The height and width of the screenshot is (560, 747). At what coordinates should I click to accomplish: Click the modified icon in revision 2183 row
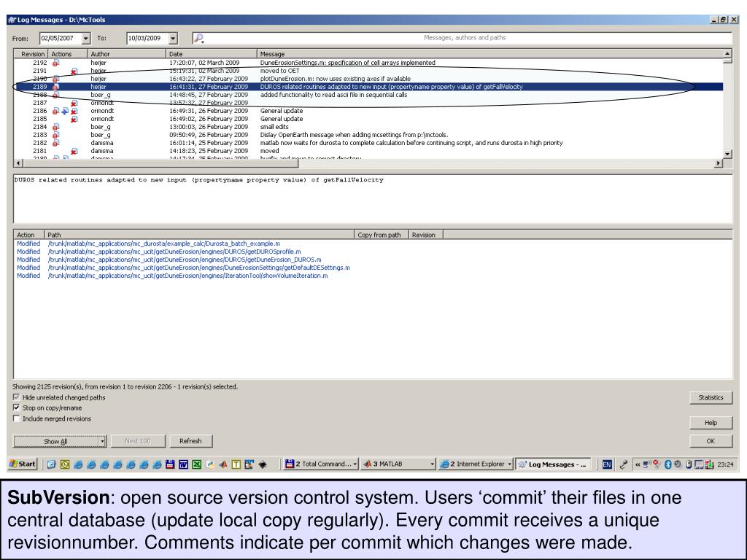click(55, 135)
